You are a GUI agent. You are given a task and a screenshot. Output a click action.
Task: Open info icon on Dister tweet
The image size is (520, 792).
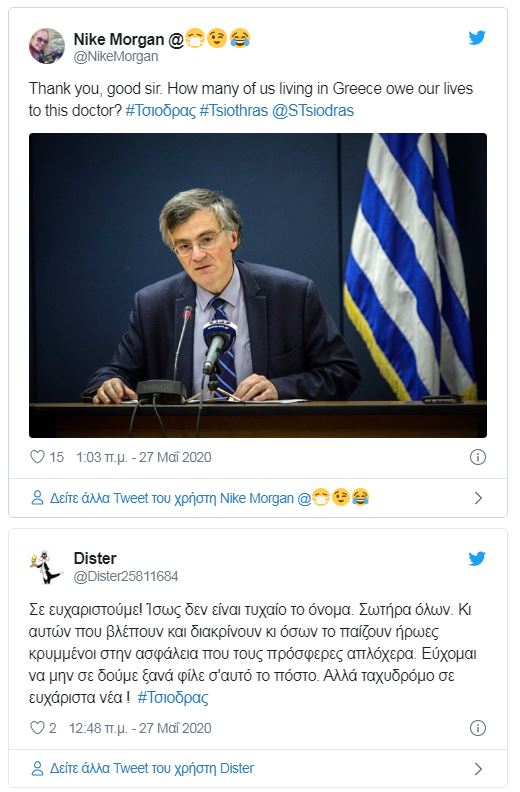coord(478,728)
